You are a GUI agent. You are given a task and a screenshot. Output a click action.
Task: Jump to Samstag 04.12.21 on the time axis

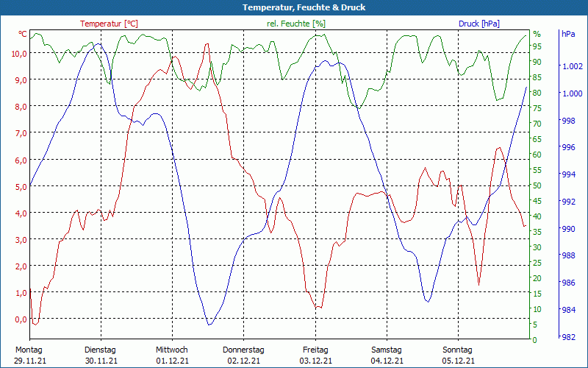coord(387,355)
